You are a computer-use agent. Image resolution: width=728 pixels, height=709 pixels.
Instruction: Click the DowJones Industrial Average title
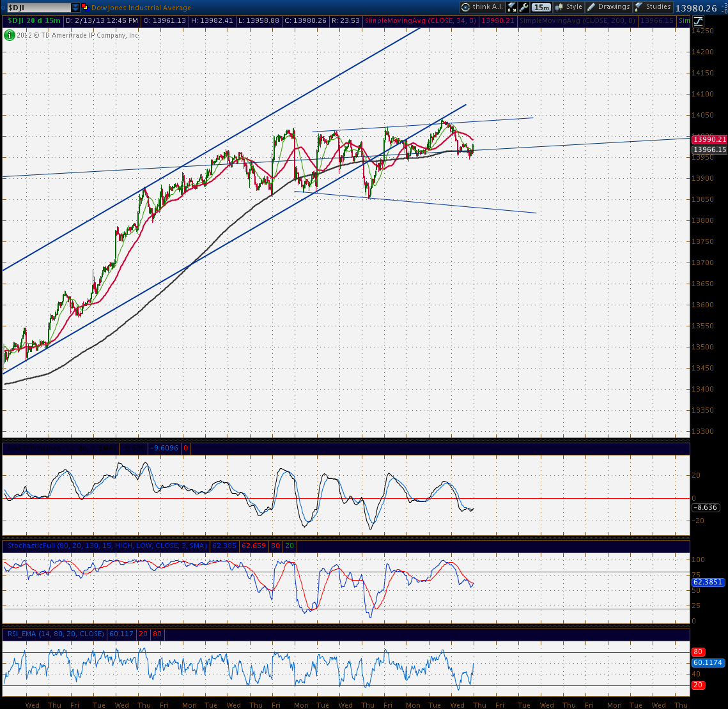pos(141,8)
